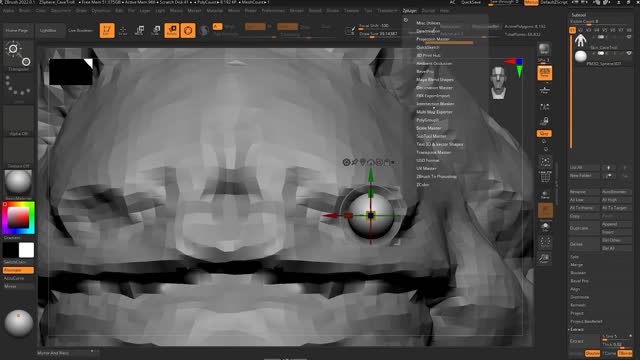This screenshot has width=640, height=360.
Task: Expand the Remesh section
Action: (x=578, y=305)
